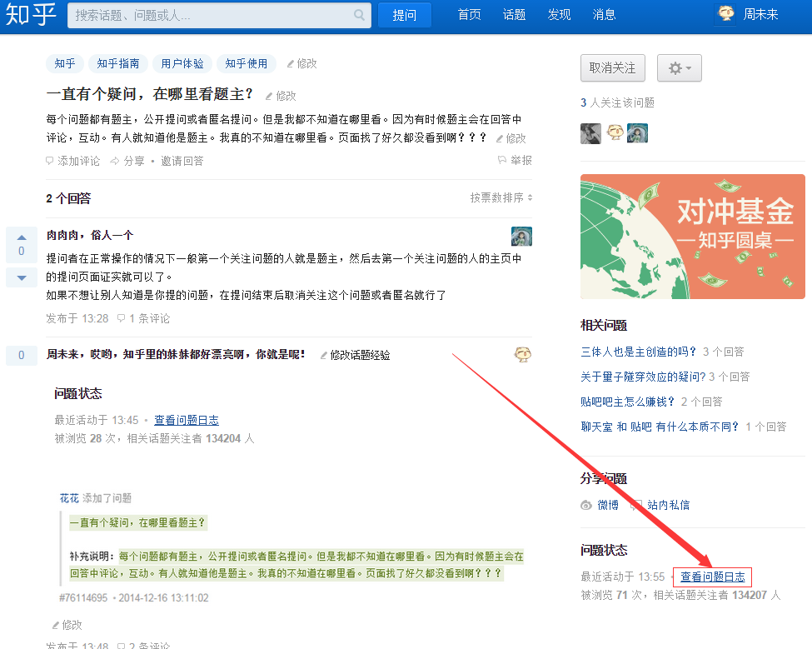Click the 站内私信 message bubble icon
812x649 pixels.
(635, 504)
